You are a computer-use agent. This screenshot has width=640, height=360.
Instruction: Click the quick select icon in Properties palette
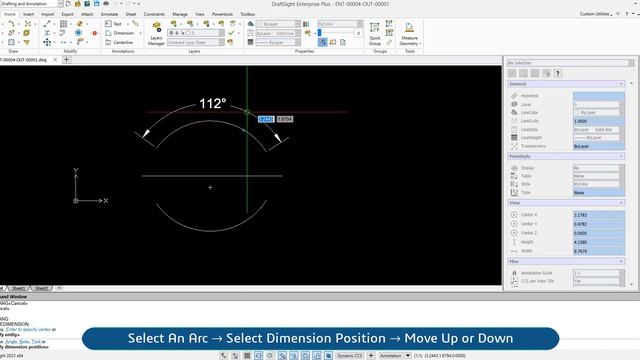coord(546,73)
